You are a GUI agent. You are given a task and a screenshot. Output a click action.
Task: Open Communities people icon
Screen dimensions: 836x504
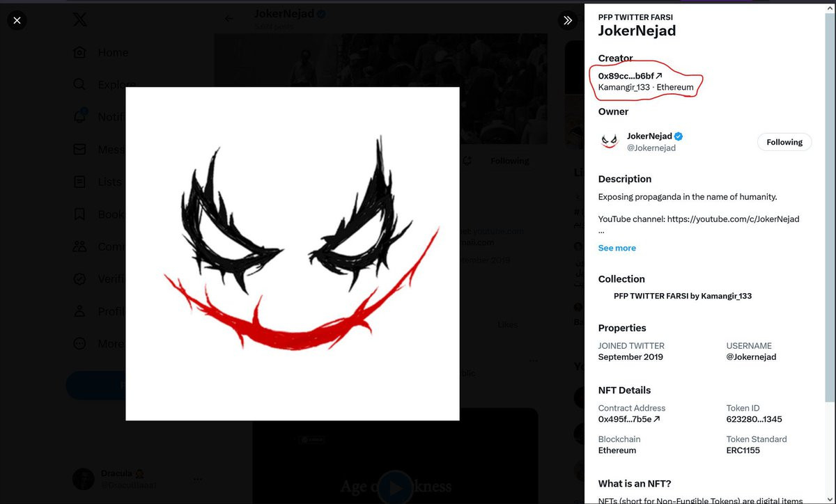click(79, 246)
